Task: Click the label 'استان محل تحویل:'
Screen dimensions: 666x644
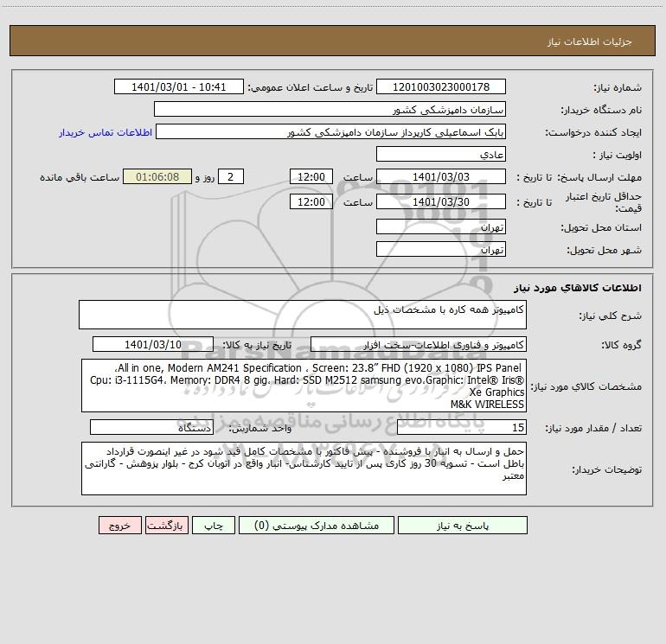Action: tap(601, 228)
